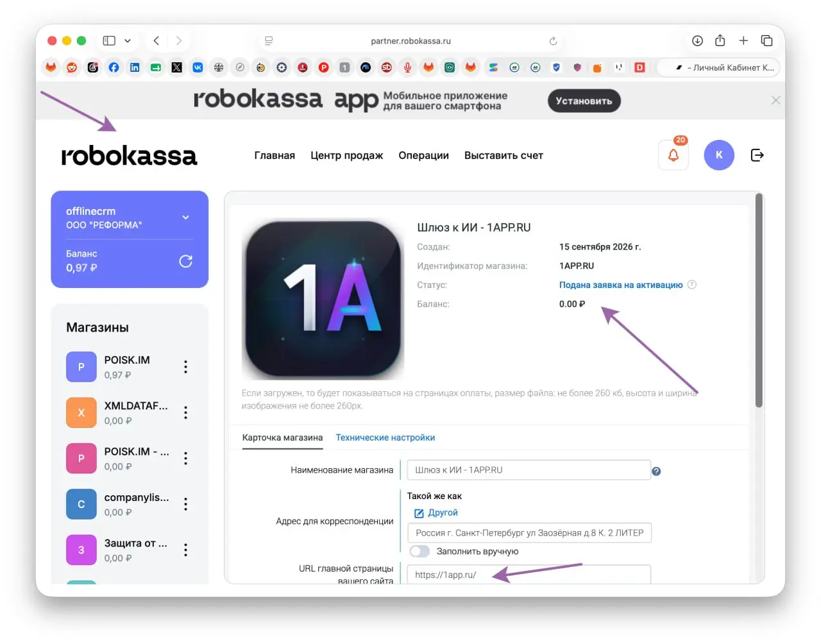821x644 pixels.
Task: Open the Reddit pinned tab
Action: coord(72,67)
